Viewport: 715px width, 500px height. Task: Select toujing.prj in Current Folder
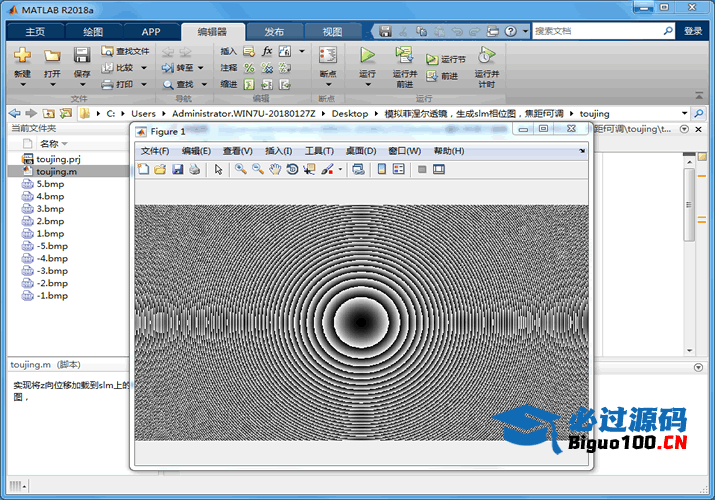pyautogui.click(x=58, y=159)
